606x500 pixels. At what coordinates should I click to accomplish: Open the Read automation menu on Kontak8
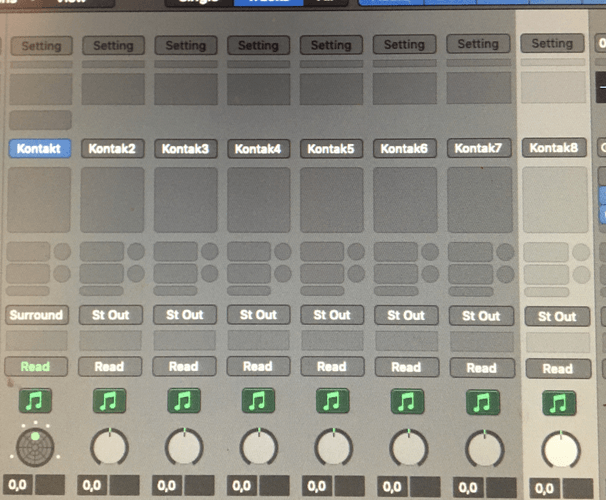558,369
